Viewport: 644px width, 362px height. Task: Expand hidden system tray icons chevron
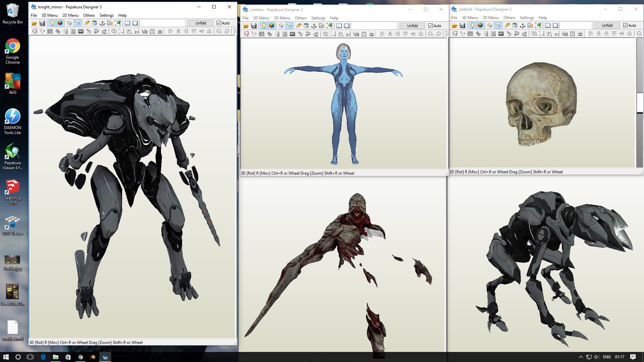pyautogui.click(x=581, y=357)
